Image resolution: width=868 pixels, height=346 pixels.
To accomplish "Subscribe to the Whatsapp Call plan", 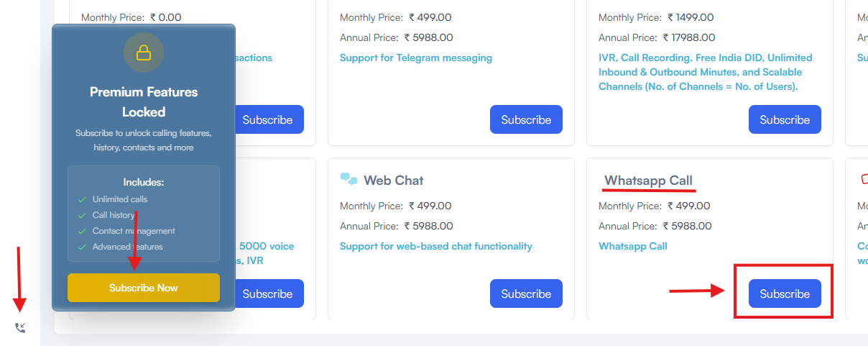I will pyautogui.click(x=785, y=293).
